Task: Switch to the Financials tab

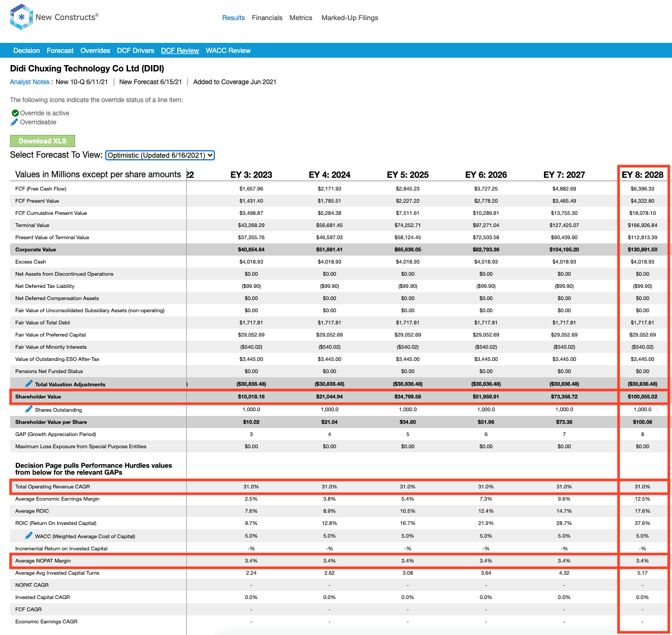Action: (267, 18)
